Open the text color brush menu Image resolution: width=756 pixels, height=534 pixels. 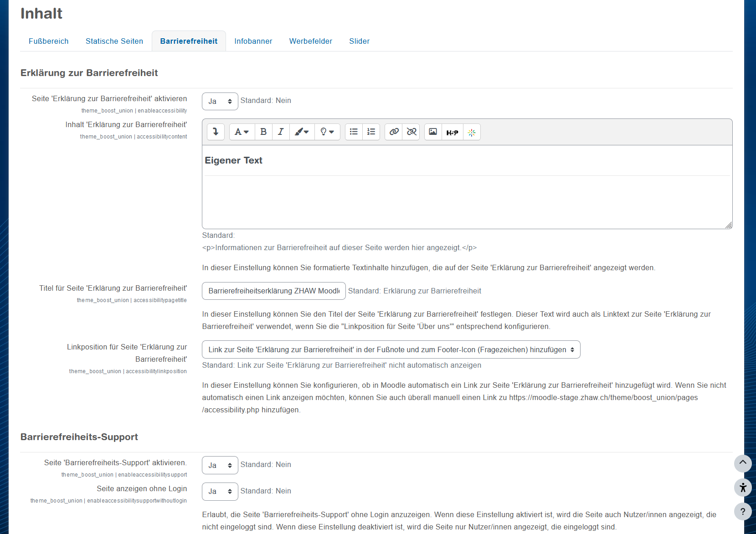(302, 132)
